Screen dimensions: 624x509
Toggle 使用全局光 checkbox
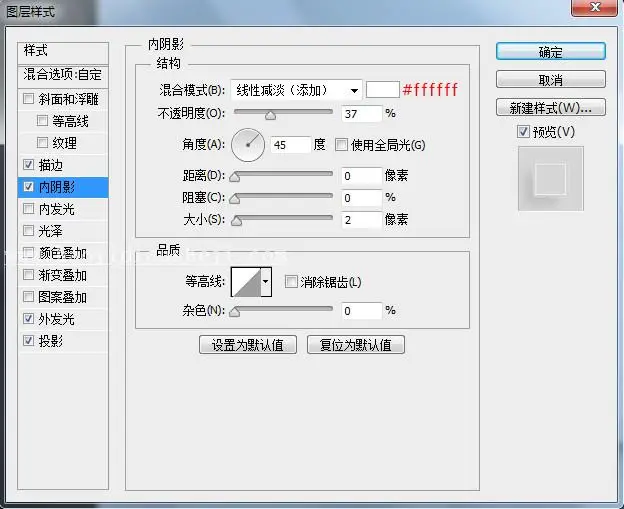click(341, 144)
